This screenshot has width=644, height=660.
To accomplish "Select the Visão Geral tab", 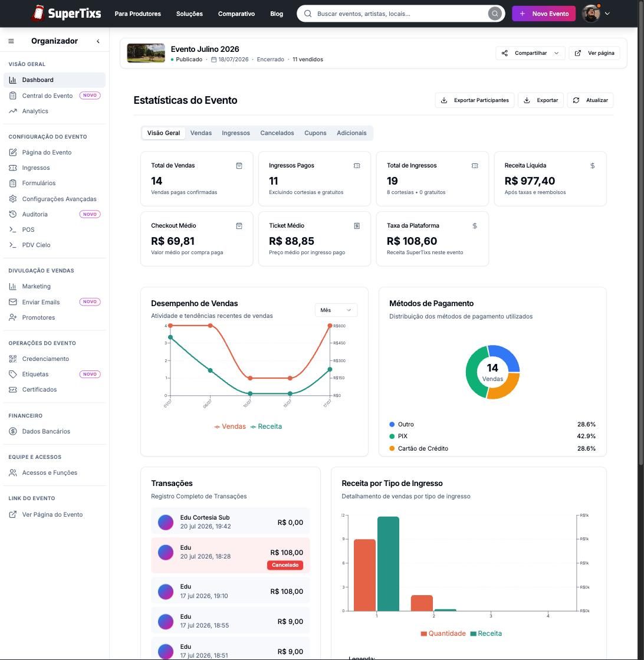I will click(x=163, y=133).
